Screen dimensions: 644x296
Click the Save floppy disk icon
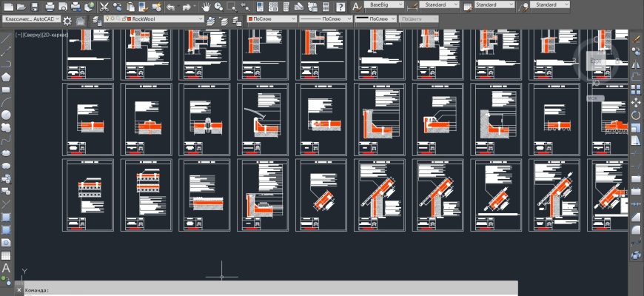tap(35, 6)
